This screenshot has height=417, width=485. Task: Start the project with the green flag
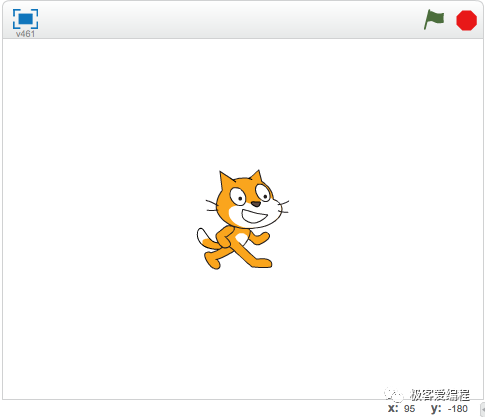pyautogui.click(x=434, y=20)
